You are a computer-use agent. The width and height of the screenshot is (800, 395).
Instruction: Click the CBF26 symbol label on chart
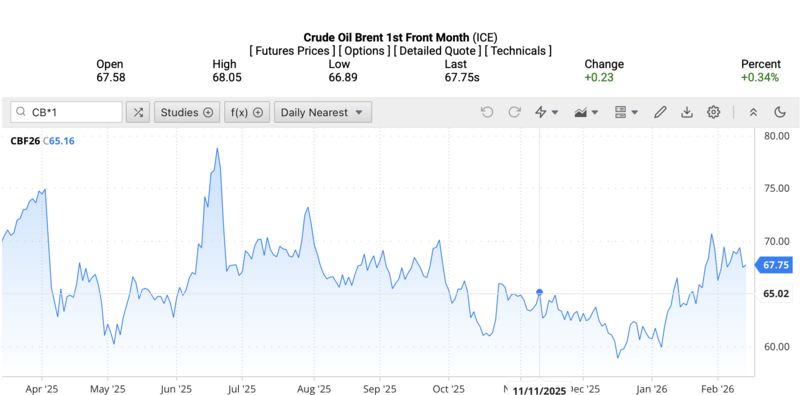[x=25, y=141]
